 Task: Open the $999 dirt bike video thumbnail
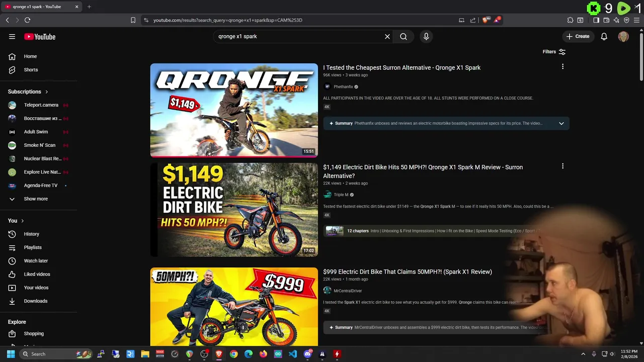tap(234, 307)
